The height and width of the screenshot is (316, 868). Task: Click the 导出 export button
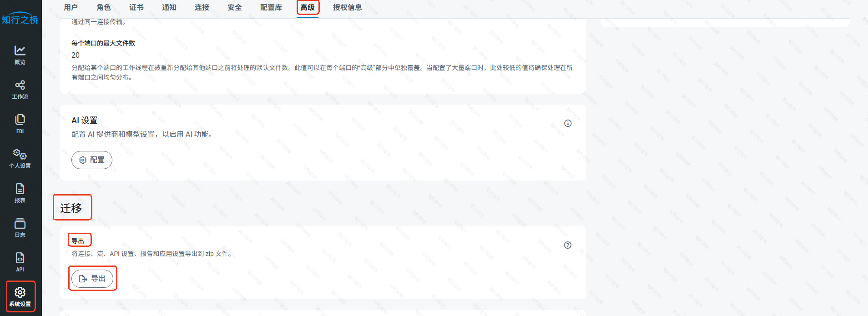tap(92, 279)
